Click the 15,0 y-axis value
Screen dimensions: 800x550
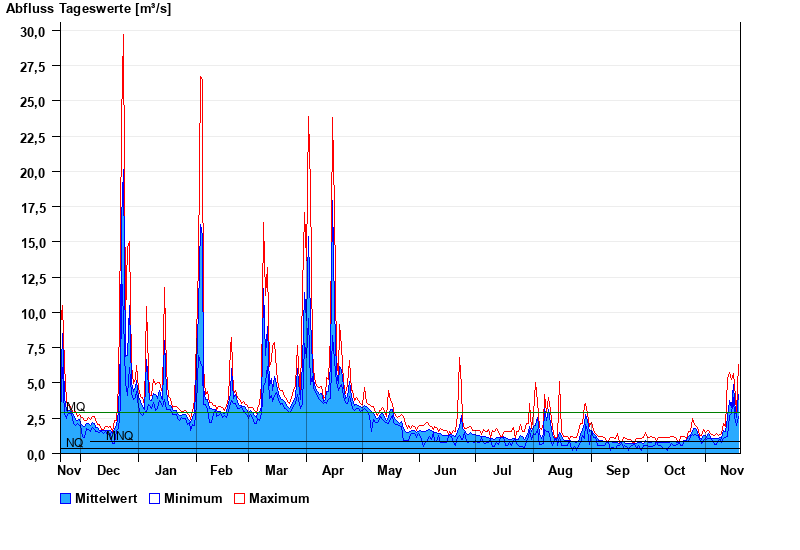coord(33,243)
